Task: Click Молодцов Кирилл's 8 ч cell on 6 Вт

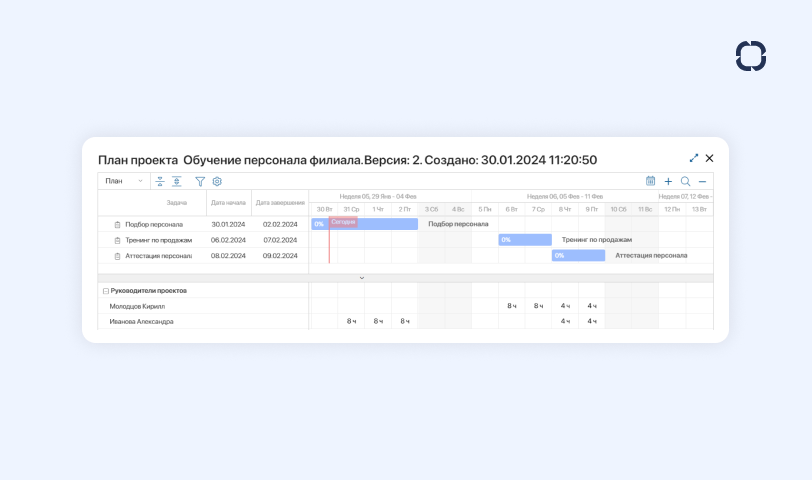Action: click(512, 306)
